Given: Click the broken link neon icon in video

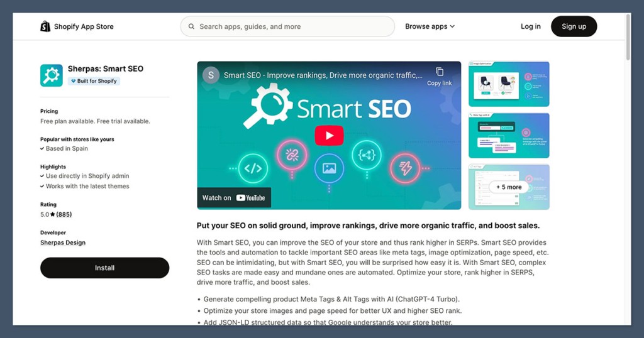Looking at the screenshot, I should point(292,155).
